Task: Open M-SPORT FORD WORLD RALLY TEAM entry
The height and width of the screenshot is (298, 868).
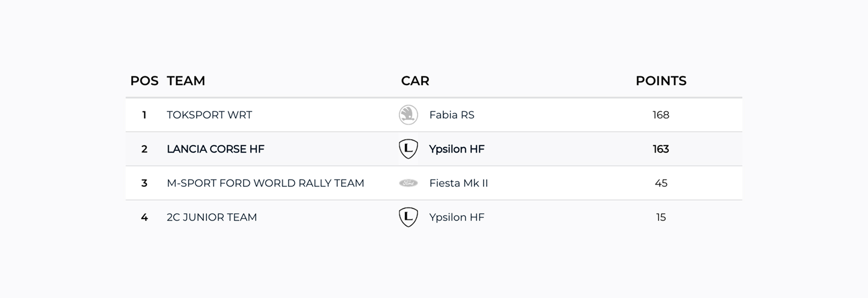Action: tap(265, 183)
